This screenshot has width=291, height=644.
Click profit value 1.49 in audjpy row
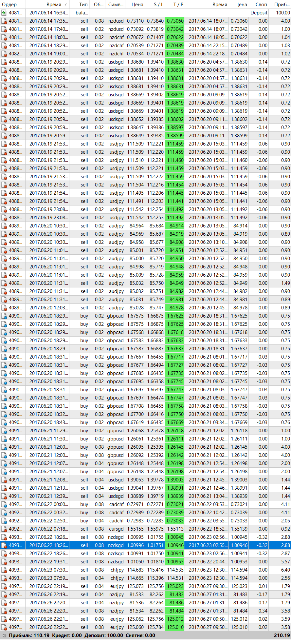pyautogui.click(x=285, y=283)
